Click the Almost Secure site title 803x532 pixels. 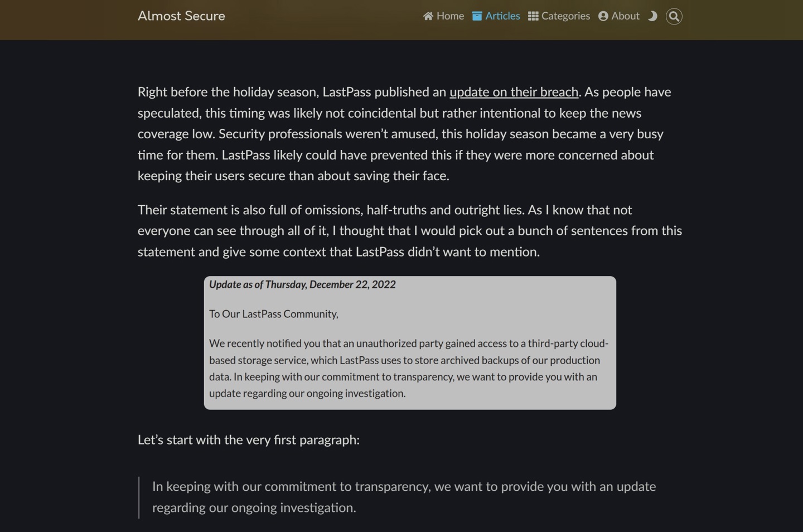[x=181, y=16]
